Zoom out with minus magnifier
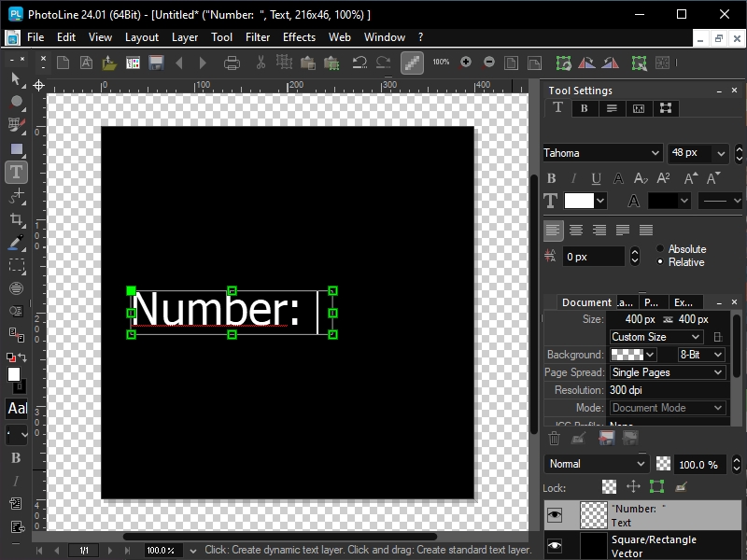Screen dimensions: 747x560 488,63
